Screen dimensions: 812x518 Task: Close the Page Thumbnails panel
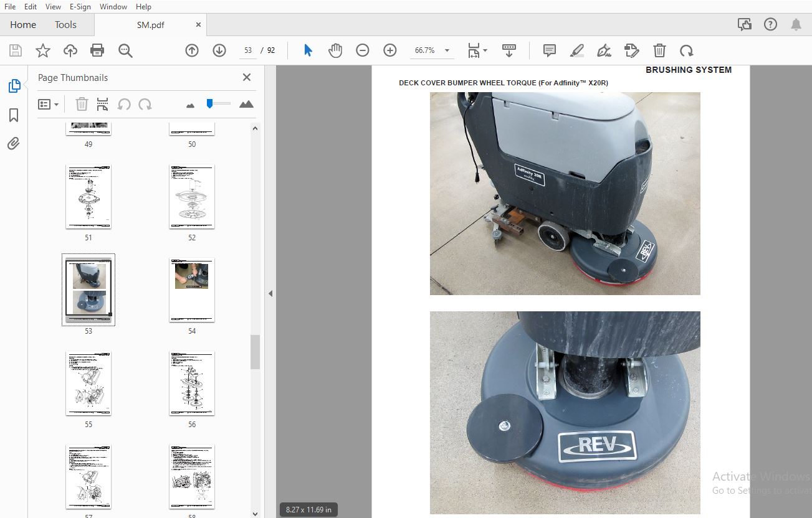(x=247, y=77)
